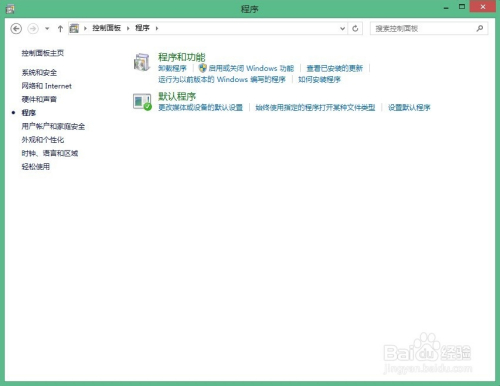Click 更改媒体或设备的默认设置 link
The image size is (500, 386).
pos(200,107)
